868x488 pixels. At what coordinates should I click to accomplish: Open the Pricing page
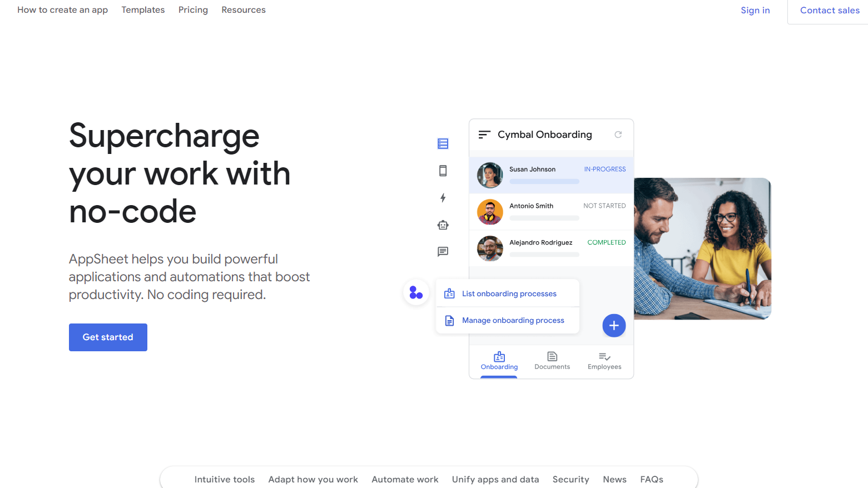pos(193,10)
